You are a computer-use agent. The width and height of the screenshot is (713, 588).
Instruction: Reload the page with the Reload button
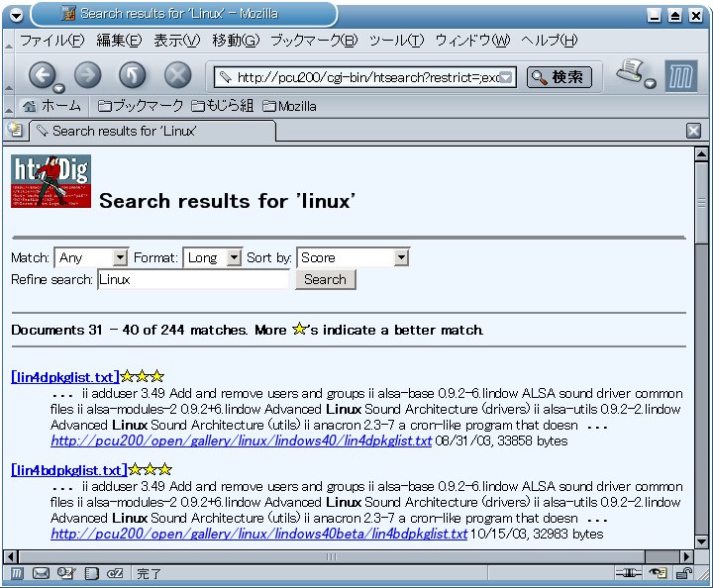pyautogui.click(x=133, y=75)
